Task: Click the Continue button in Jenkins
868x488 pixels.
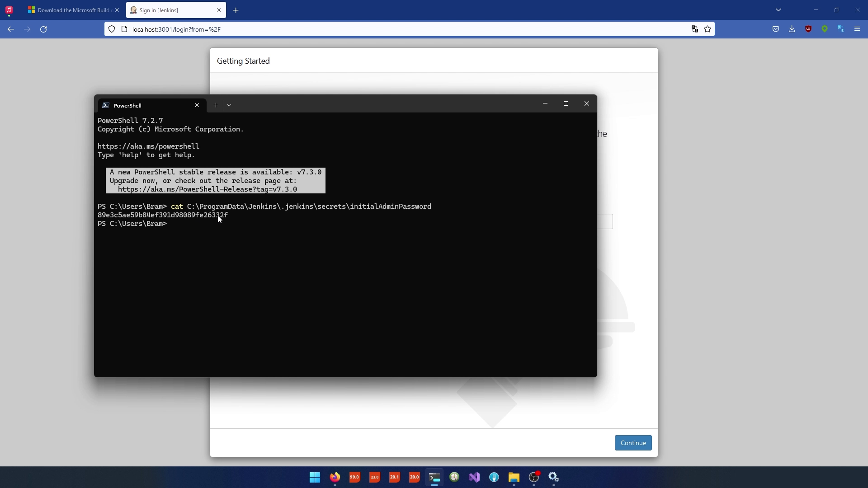Action: [633, 443]
